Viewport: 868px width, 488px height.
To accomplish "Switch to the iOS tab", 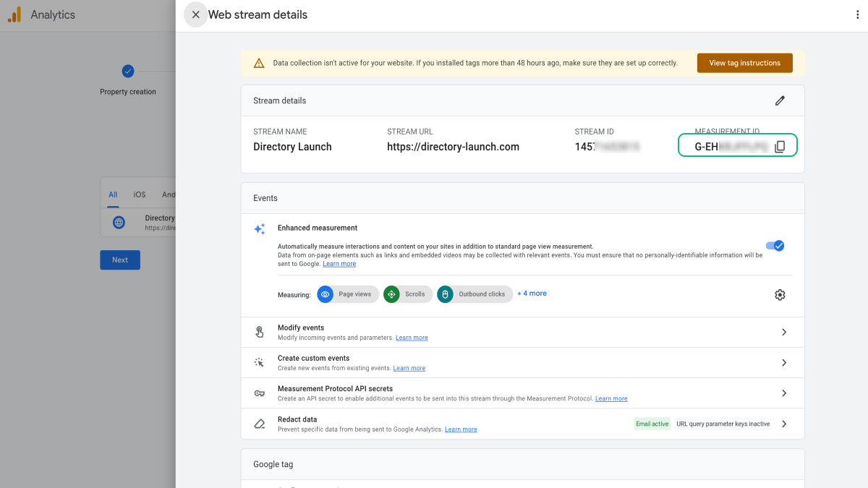I will [140, 194].
